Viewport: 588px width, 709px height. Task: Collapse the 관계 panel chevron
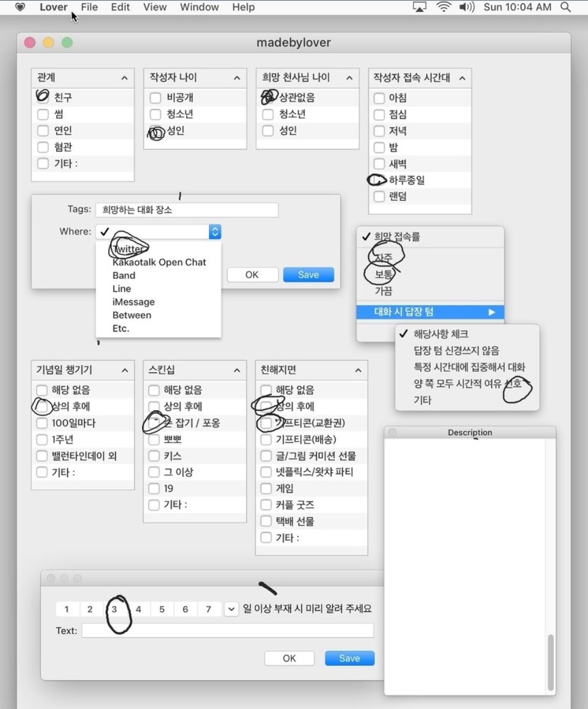(124, 78)
